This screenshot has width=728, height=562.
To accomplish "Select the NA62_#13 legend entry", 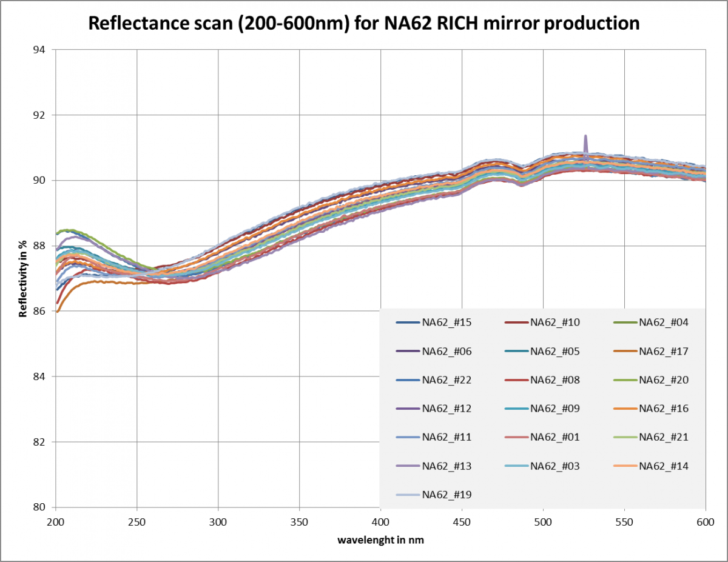I will (x=434, y=466).
